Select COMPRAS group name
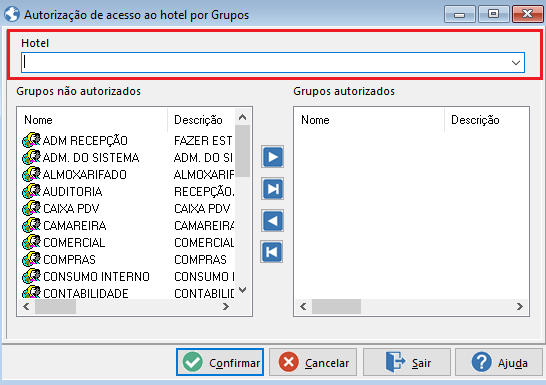 pyautogui.click(x=69, y=260)
